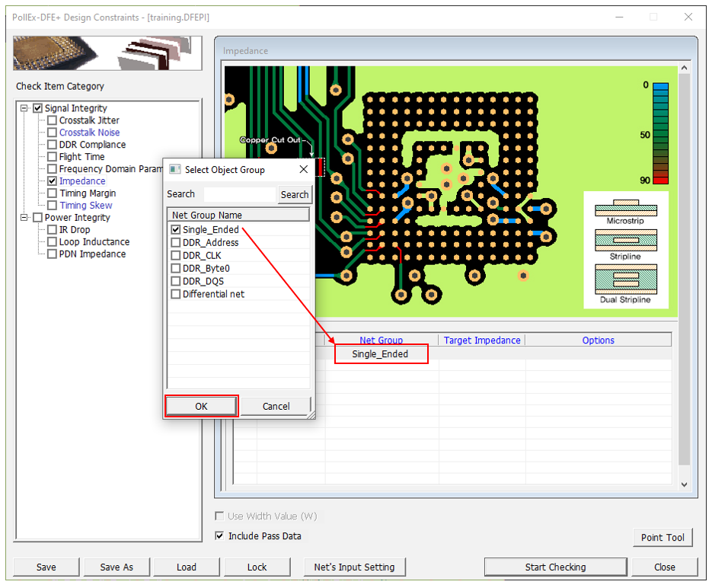
Task: Close the Select Object Group dialog
Action: tap(303, 169)
